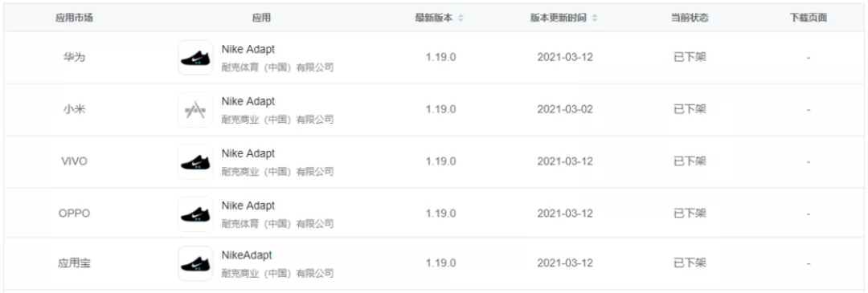Viewport: 868px width, 293px height.
Task: Click Nike Adapt shoe icon in VIVO row
Action: (x=195, y=161)
